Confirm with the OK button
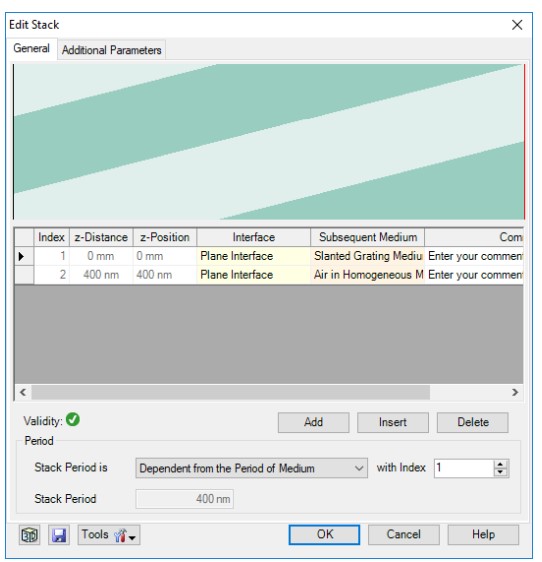 324,535
